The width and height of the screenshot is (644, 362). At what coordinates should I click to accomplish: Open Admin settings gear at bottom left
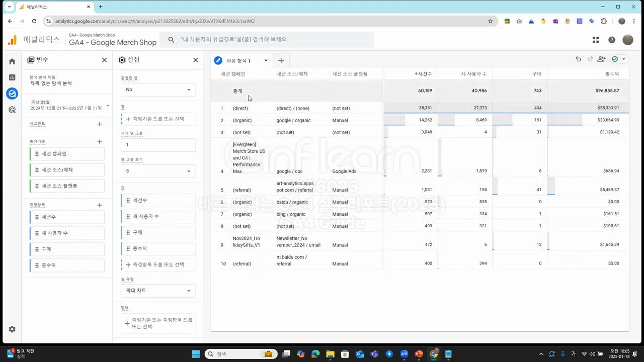[12, 329]
